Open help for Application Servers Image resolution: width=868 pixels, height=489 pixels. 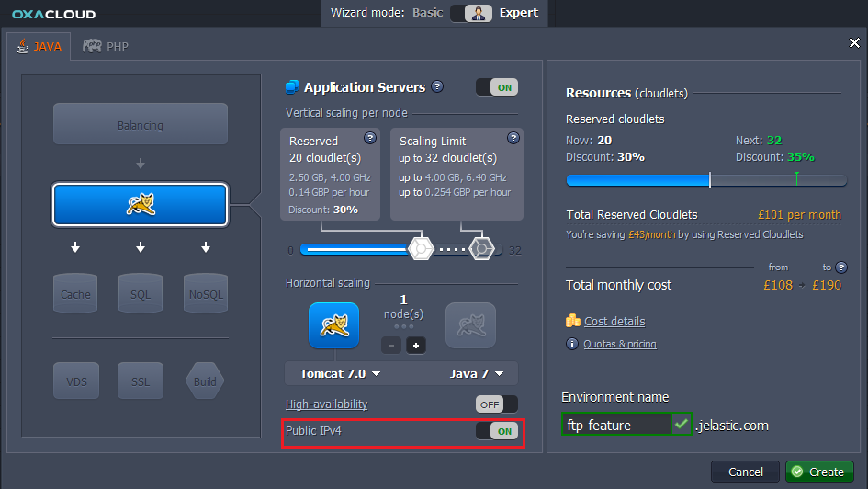click(437, 86)
